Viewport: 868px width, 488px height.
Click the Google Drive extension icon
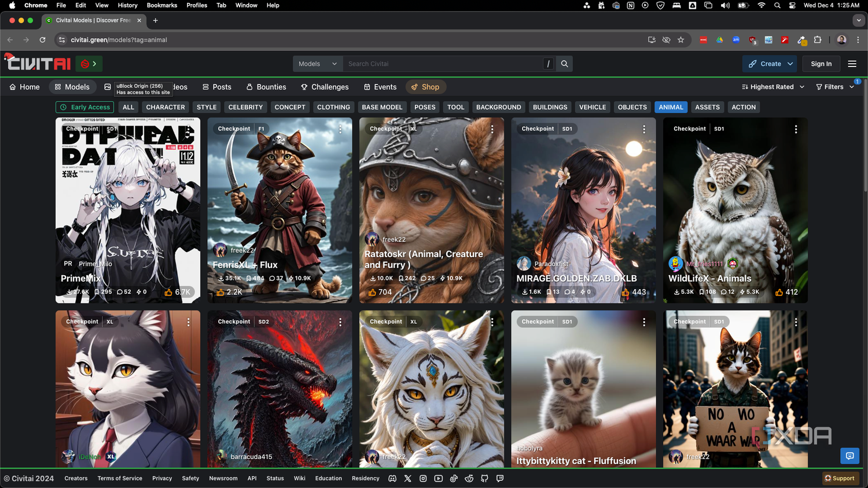click(720, 40)
